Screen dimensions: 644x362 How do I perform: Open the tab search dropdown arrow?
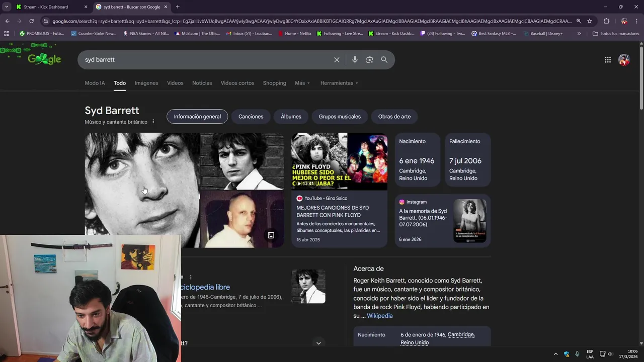tap(7, 7)
